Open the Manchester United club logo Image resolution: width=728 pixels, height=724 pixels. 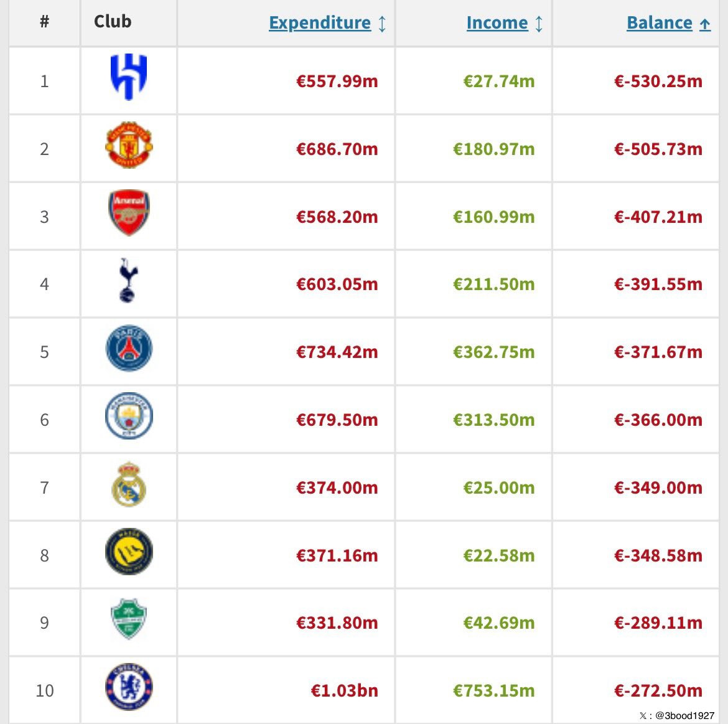pos(129,146)
